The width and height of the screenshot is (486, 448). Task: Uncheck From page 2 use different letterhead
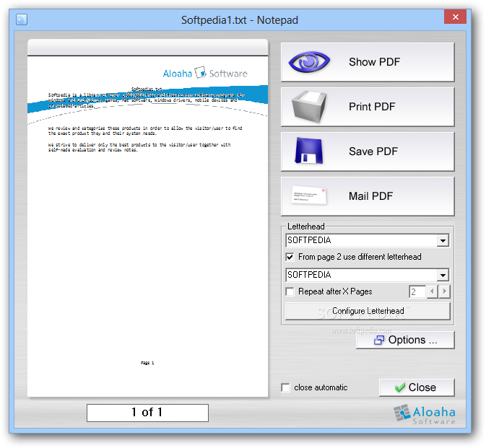pyautogui.click(x=290, y=257)
